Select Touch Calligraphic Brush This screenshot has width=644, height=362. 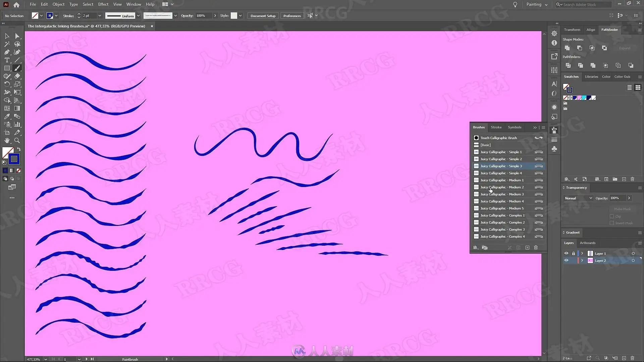pos(508,138)
